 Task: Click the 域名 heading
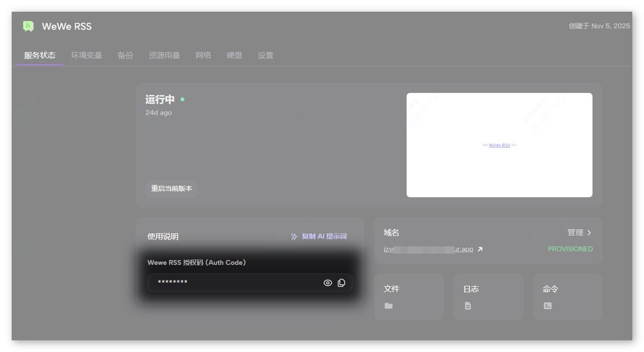[392, 233]
